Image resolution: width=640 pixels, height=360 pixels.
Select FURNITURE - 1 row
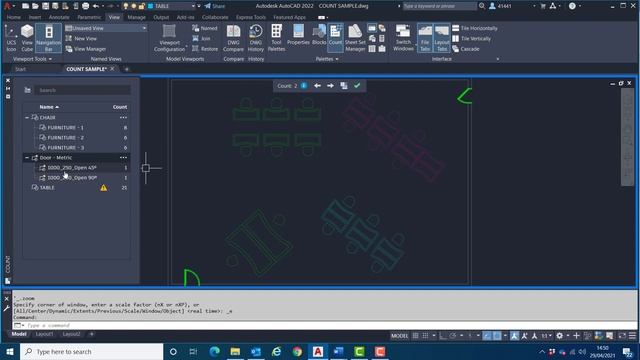click(x=77, y=127)
